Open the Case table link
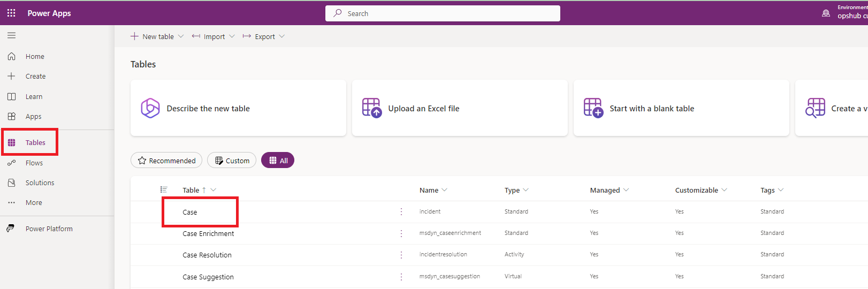Screen dimensions: 868x289 190,212
